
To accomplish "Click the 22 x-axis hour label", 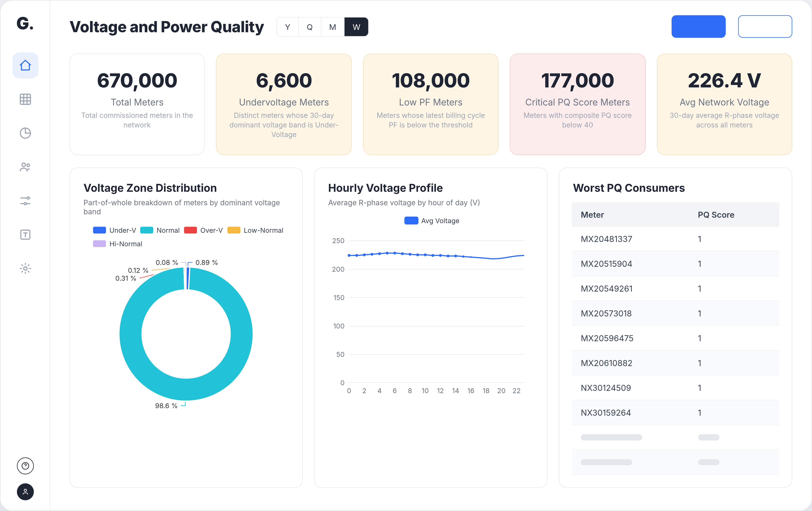I will 516,391.
